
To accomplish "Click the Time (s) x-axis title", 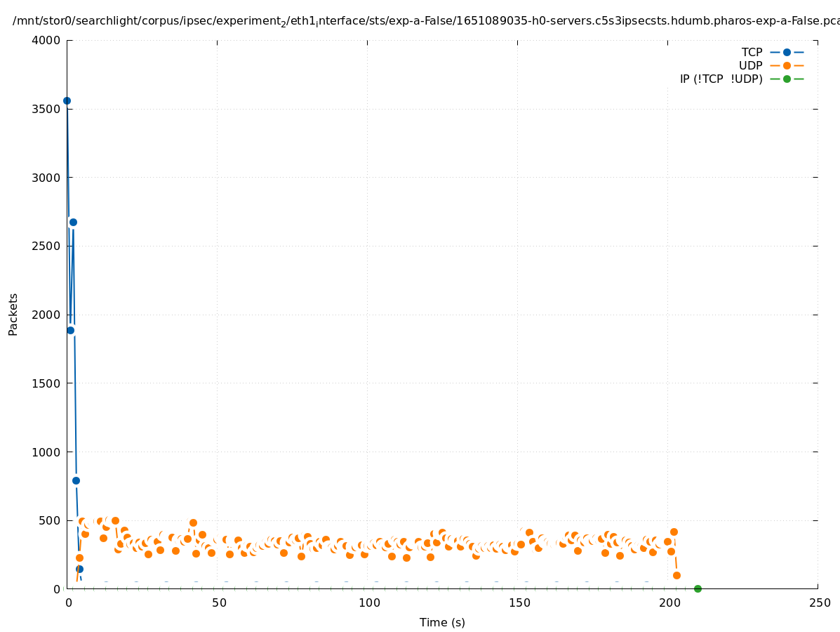I will [442, 622].
